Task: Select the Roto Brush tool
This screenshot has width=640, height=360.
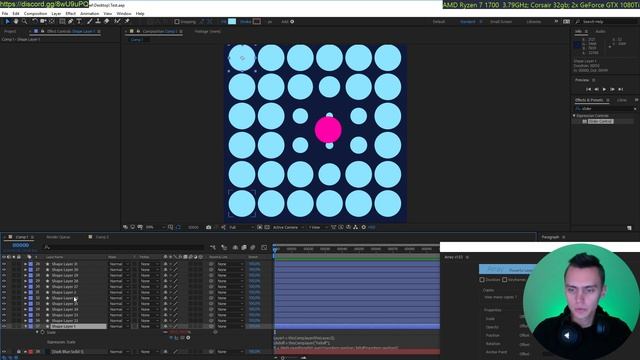Action: (117, 22)
